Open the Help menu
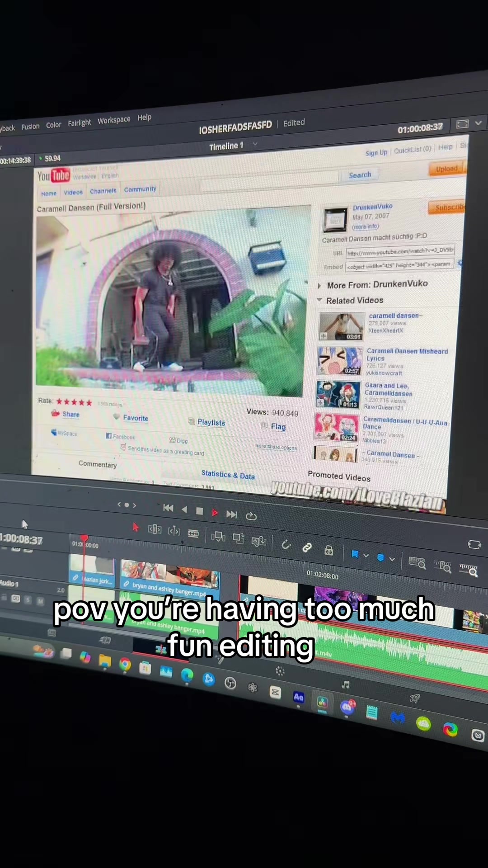This screenshot has height=868, width=488. 145,117
